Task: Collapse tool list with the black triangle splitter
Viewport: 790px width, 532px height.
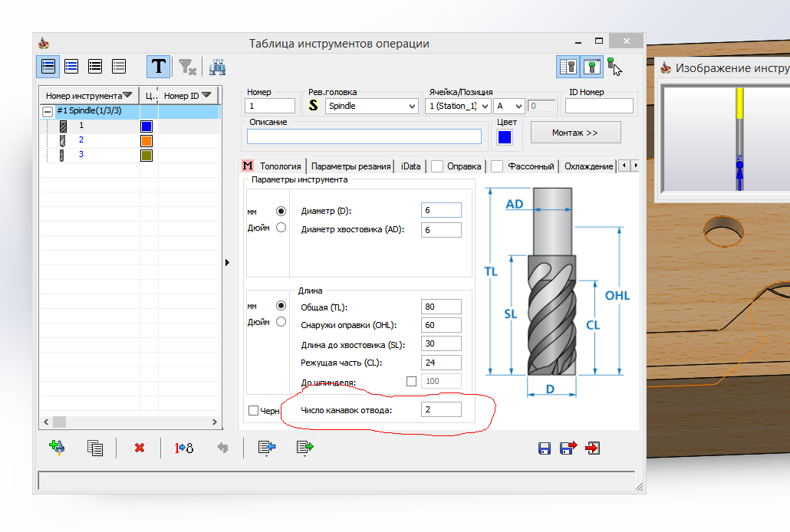Action: pyautogui.click(x=227, y=262)
